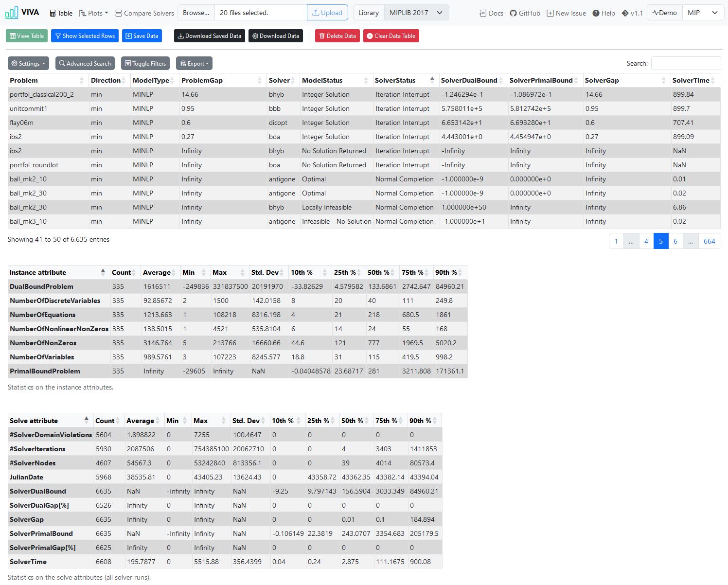Open the Table nav item
This screenshot has height=585, width=728.
[61, 13]
